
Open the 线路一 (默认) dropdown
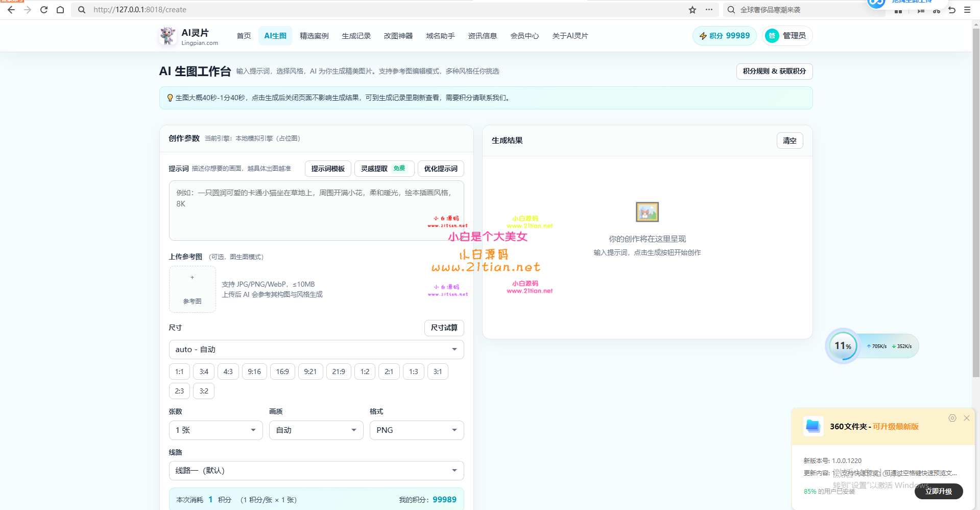[x=316, y=471]
